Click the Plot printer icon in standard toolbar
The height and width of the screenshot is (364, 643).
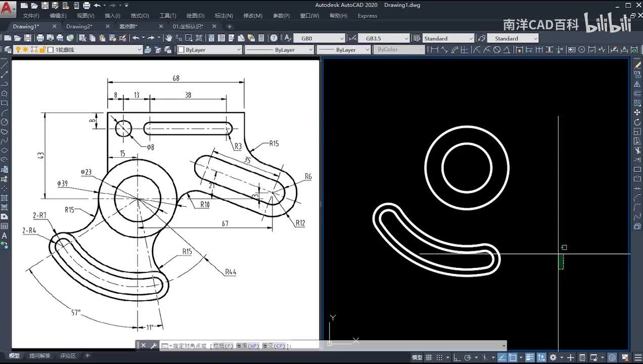pos(40,38)
